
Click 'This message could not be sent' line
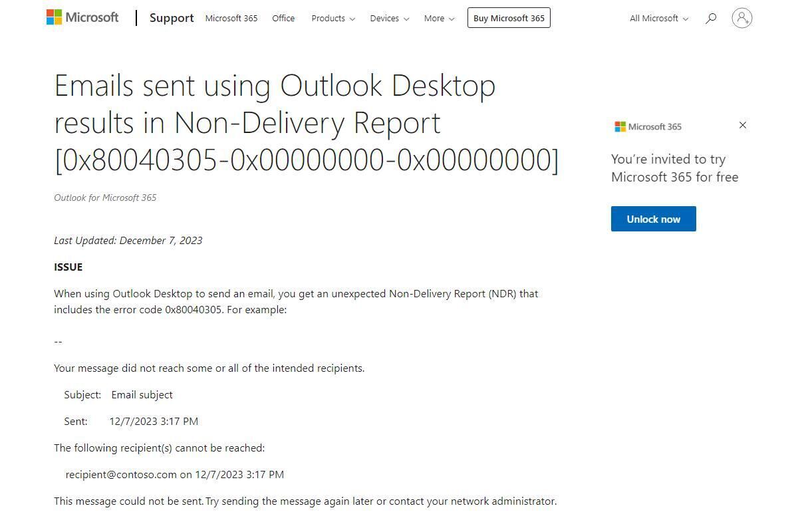click(305, 501)
